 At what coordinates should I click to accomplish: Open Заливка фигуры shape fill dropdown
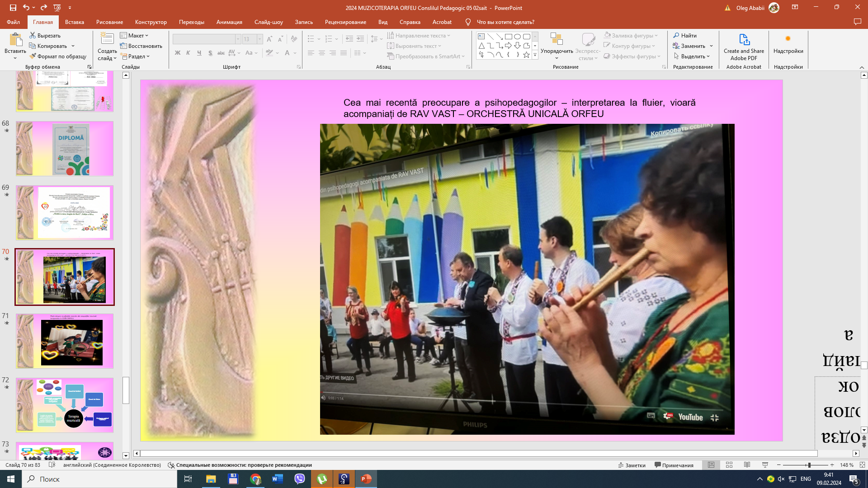coord(631,35)
